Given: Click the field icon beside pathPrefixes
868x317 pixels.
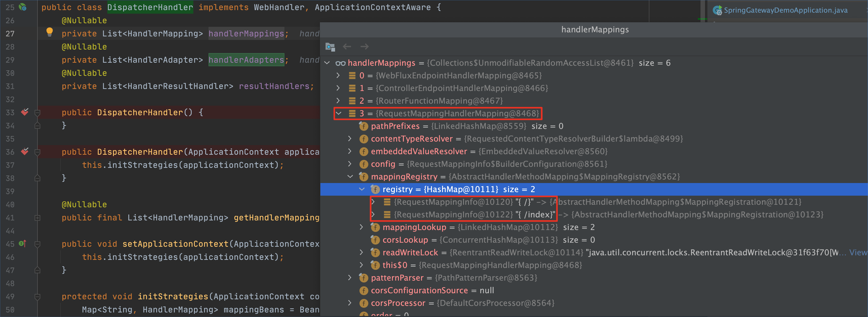Looking at the screenshot, I should 364,126.
